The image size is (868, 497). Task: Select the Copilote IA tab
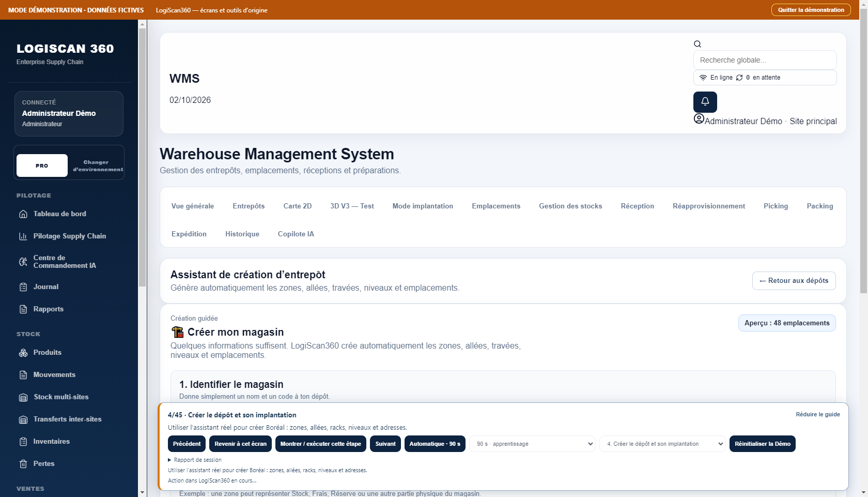click(x=296, y=234)
